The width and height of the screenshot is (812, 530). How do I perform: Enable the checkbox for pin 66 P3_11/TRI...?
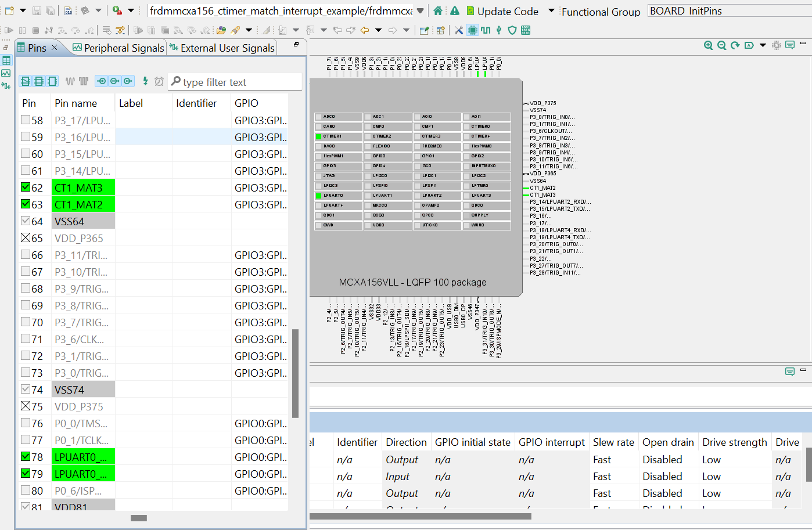tap(24, 255)
